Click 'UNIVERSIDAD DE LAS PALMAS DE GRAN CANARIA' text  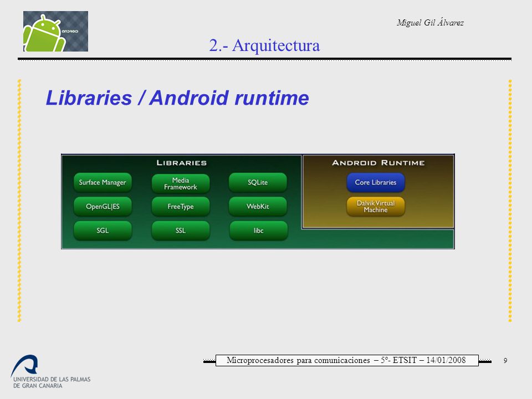[52, 382]
